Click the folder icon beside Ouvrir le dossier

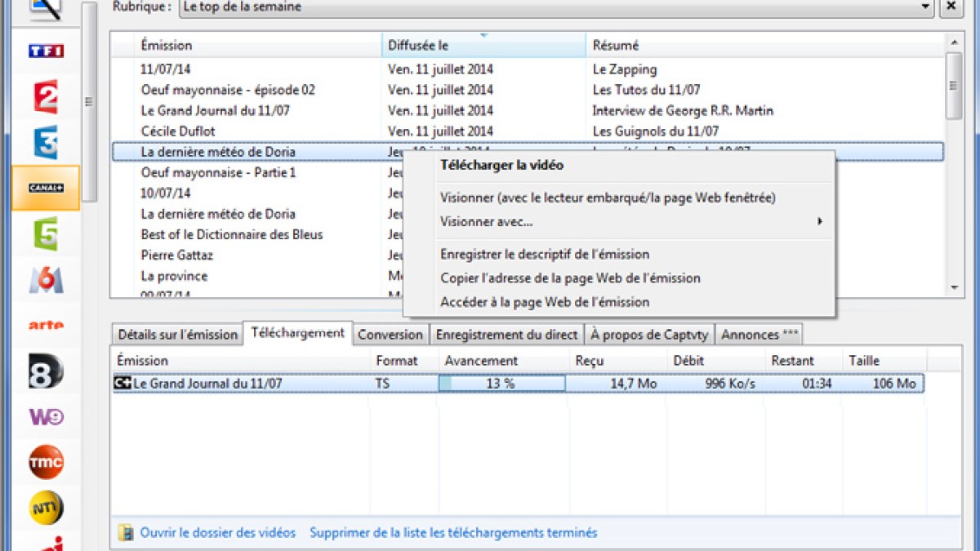pyautogui.click(x=125, y=533)
